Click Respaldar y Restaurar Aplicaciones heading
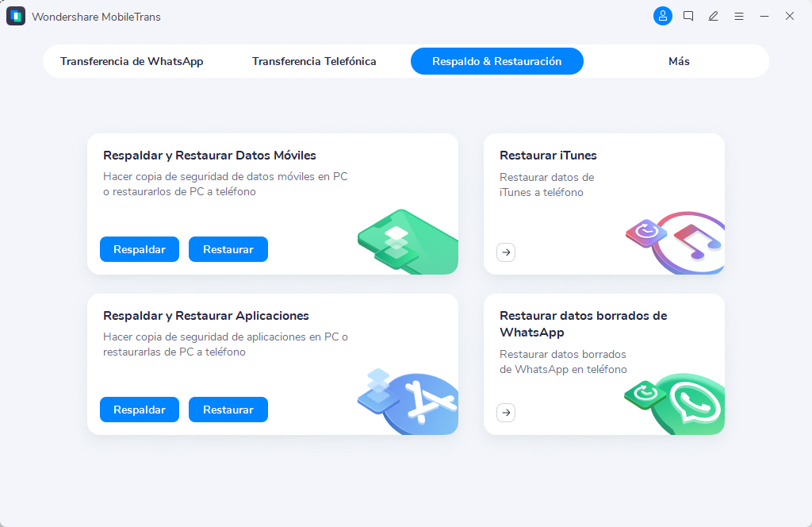812x527 pixels. pos(206,316)
